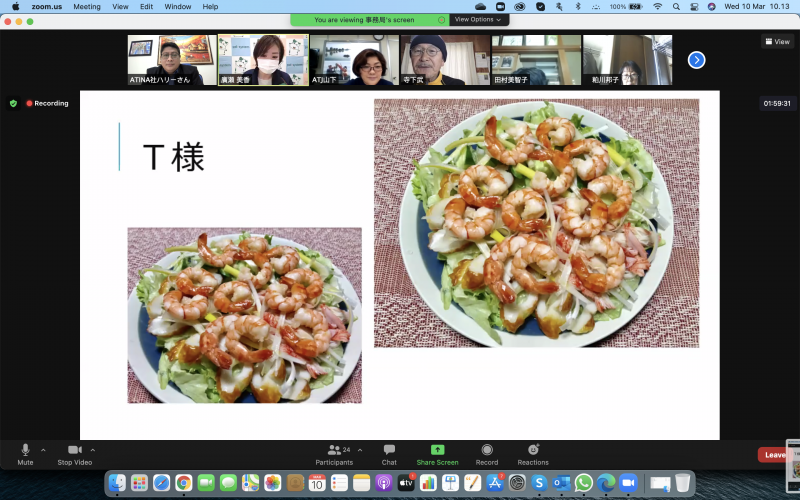This screenshot has height=500, width=800.
Task: Open the Meeting menu
Action: pos(87,7)
